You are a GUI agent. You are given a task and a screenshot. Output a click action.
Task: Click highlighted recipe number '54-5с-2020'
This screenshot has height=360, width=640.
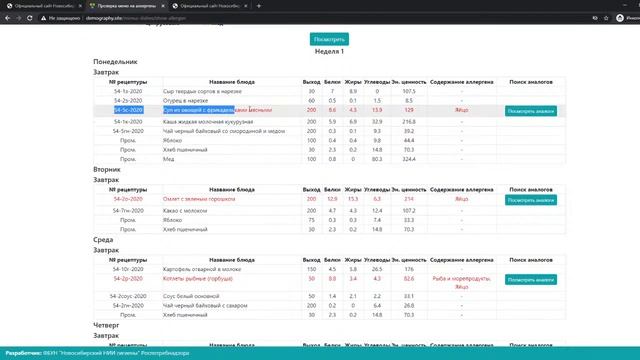128,110
